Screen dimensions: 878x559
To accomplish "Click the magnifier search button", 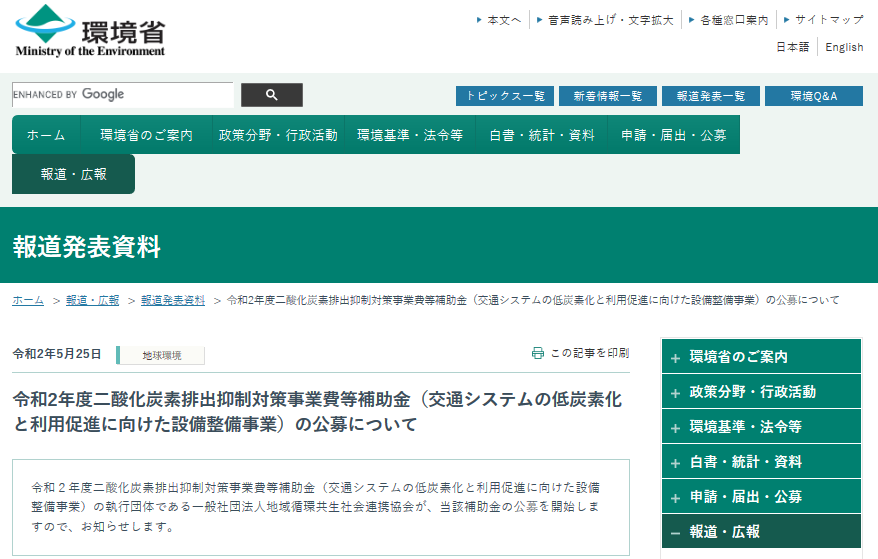I will tap(271, 95).
